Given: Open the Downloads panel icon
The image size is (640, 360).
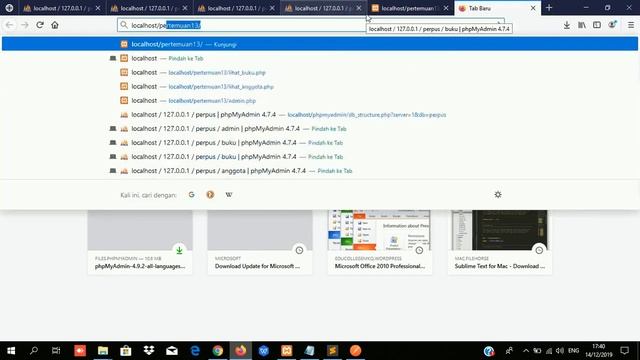Looking at the screenshot, I should coord(567,25).
